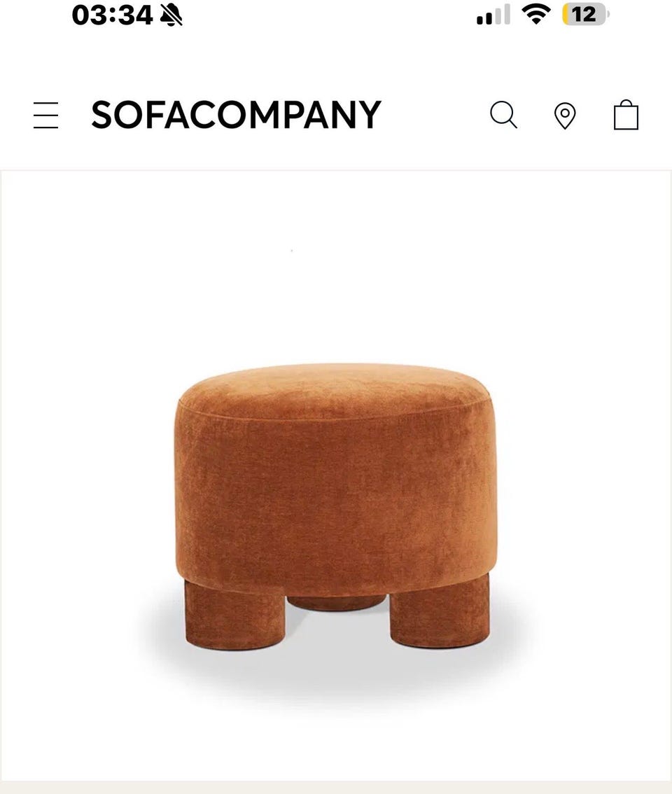
Task: Click the pouf's right front leg
Action: [x=440, y=612]
